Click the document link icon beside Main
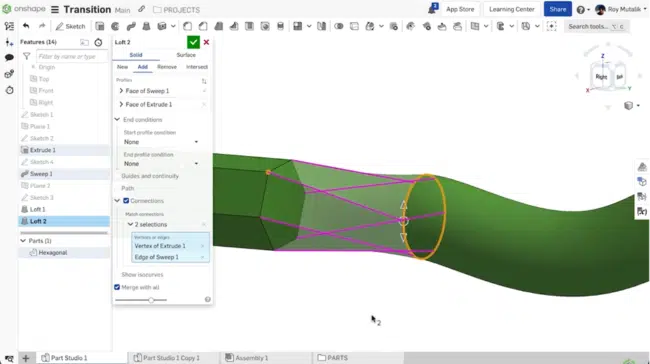This screenshot has width=650, height=364. point(142,9)
